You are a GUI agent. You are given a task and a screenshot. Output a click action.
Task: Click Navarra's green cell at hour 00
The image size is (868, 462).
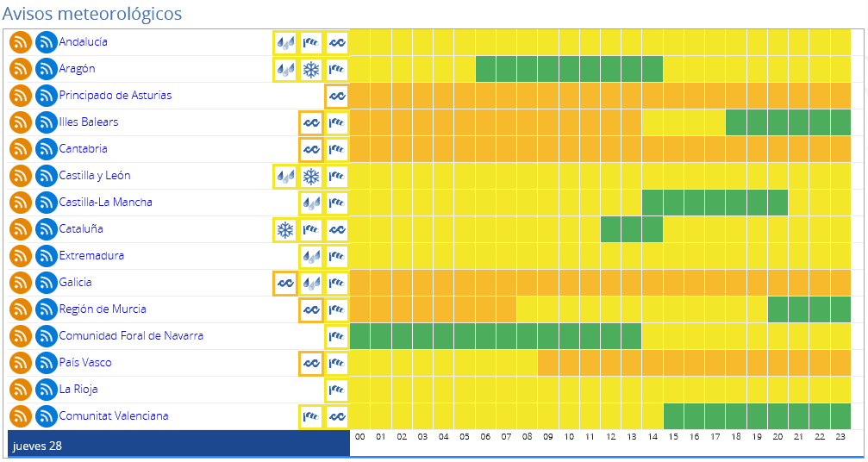pyautogui.click(x=360, y=336)
